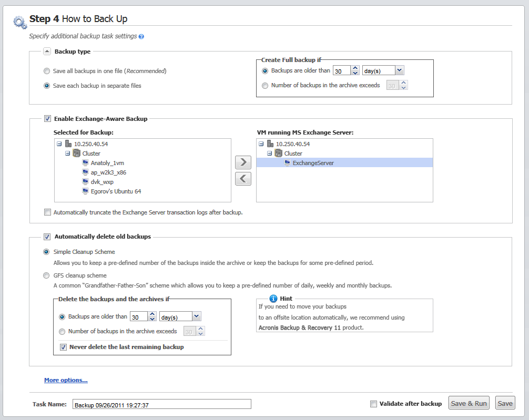The image size is (529, 420).
Task: Enable Validate after backup
Action: coord(373,404)
